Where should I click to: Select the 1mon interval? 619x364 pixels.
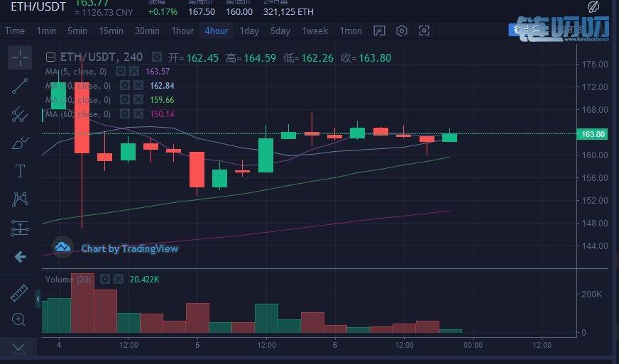click(351, 31)
